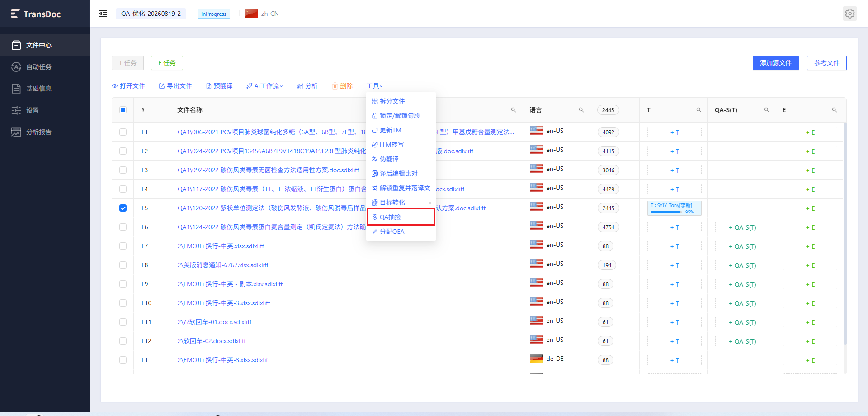The width and height of the screenshot is (868, 416).
Task: Click 打开文件 toolbar item
Action: point(128,86)
